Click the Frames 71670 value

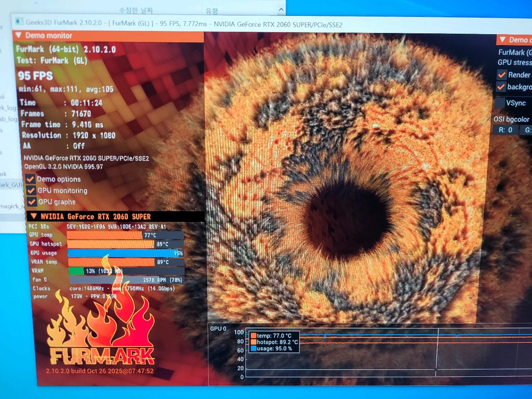[81, 114]
